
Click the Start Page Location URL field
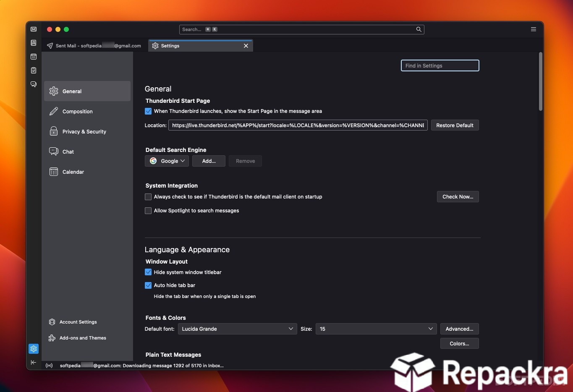(298, 125)
